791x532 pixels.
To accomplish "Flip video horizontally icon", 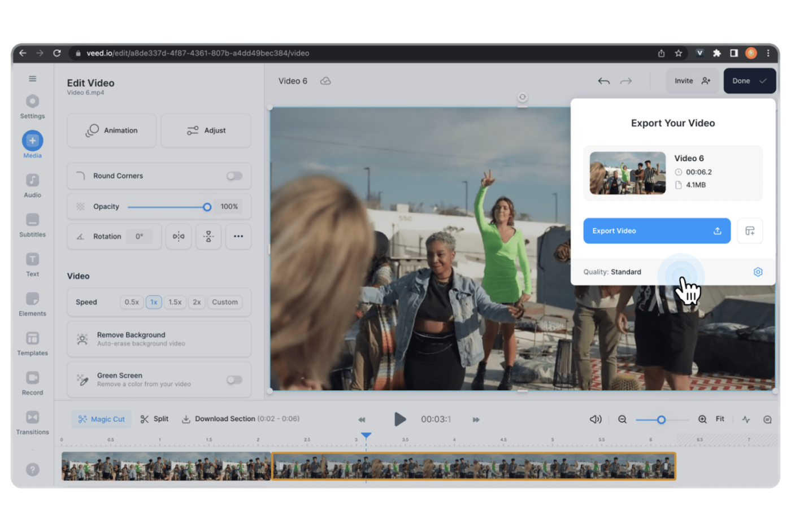I will click(179, 237).
